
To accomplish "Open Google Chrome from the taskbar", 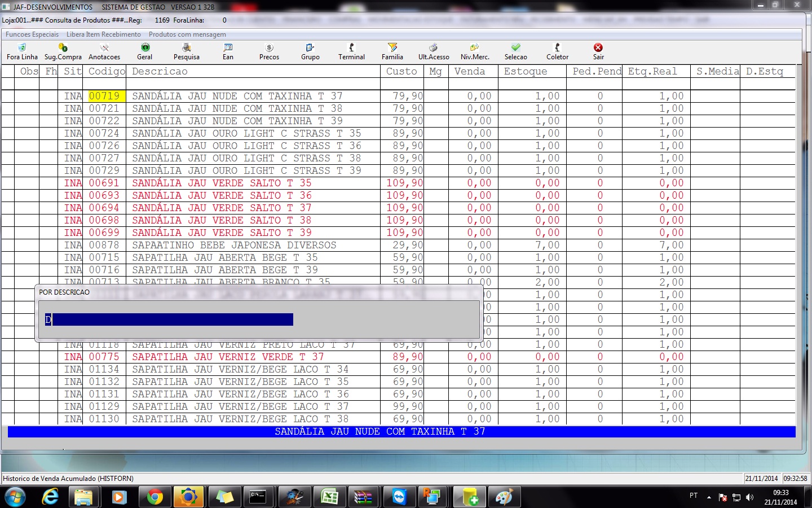I will (x=155, y=497).
